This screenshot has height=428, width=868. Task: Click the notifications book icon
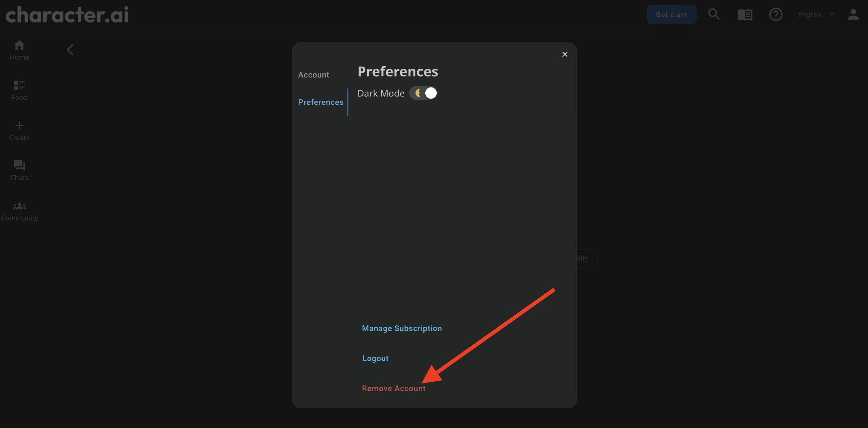pos(746,14)
